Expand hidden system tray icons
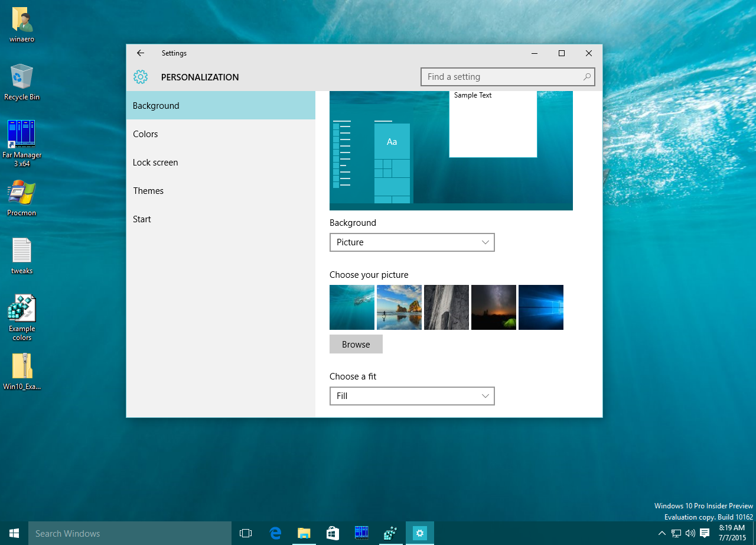756x545 pixels. pyautogui.click(x=661, y=533)
